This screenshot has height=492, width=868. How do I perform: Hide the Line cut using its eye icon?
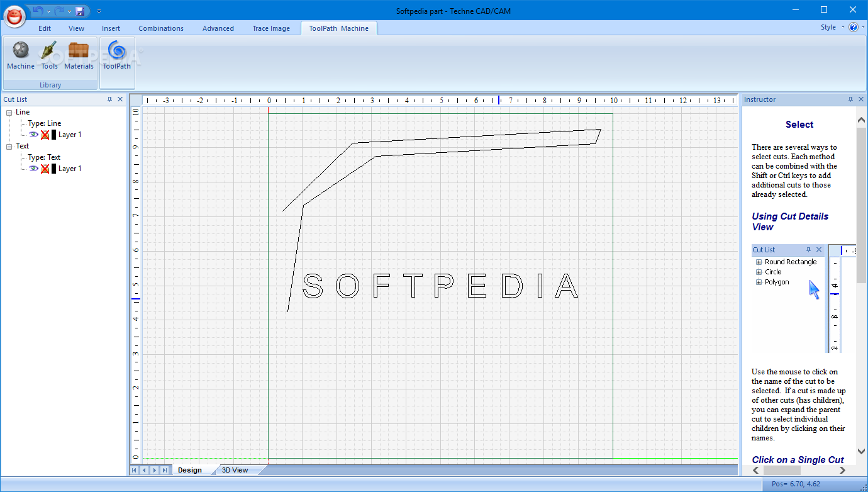(33, 135)
